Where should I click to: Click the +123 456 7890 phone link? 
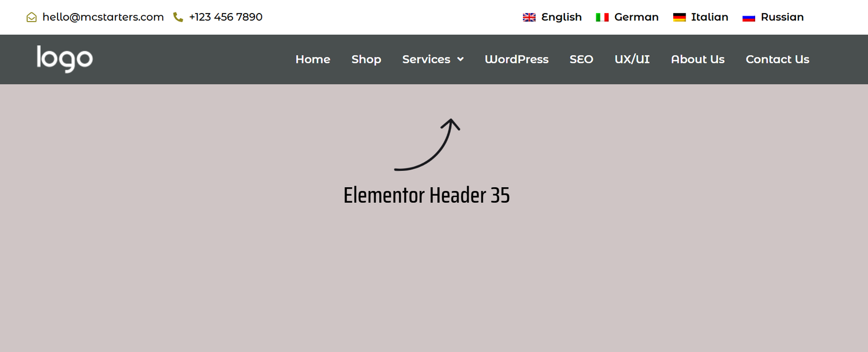point(226,17)
